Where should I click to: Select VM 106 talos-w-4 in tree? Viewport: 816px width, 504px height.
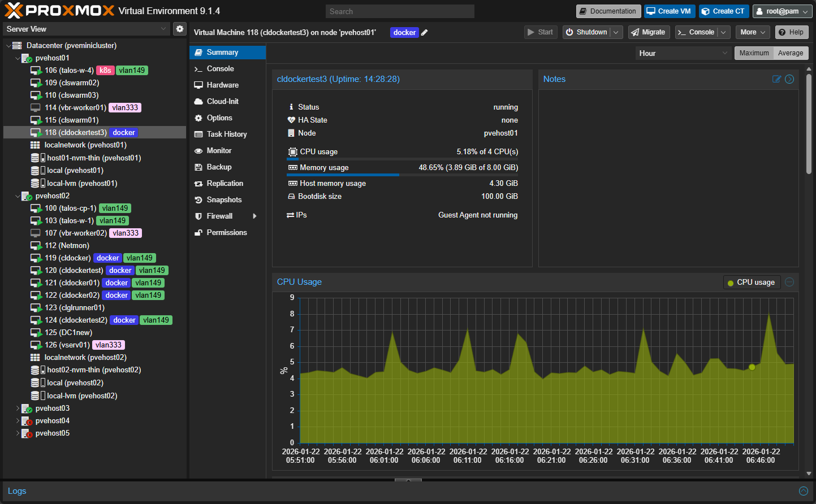pyautogui.click(x=69, y=71)
